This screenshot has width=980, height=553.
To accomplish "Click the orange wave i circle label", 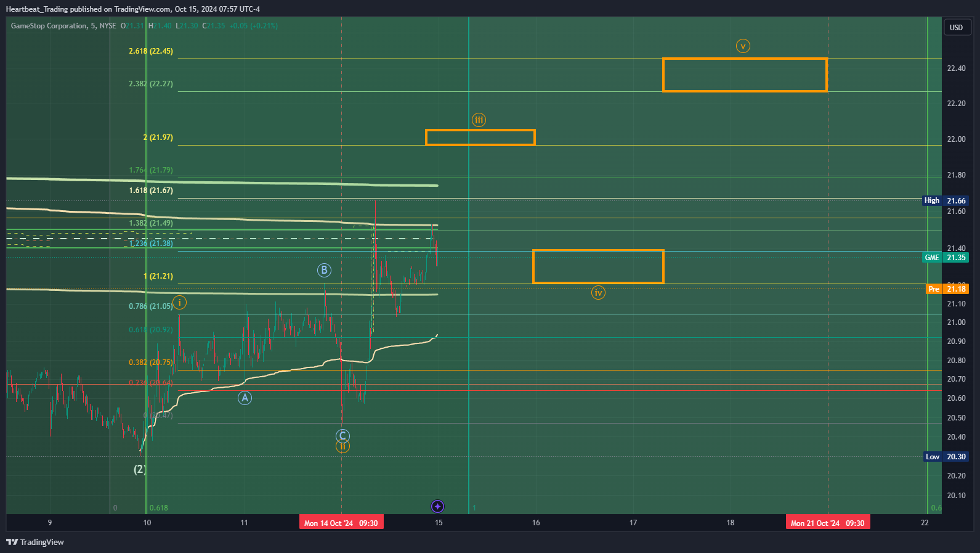I will [x=179, y=302].
